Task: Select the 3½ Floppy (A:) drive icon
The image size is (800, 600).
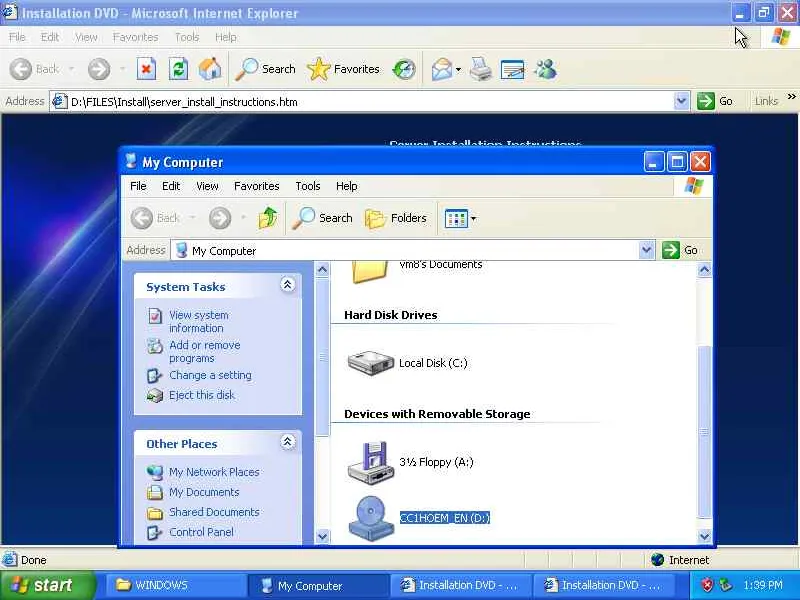Action: point(371,462)
